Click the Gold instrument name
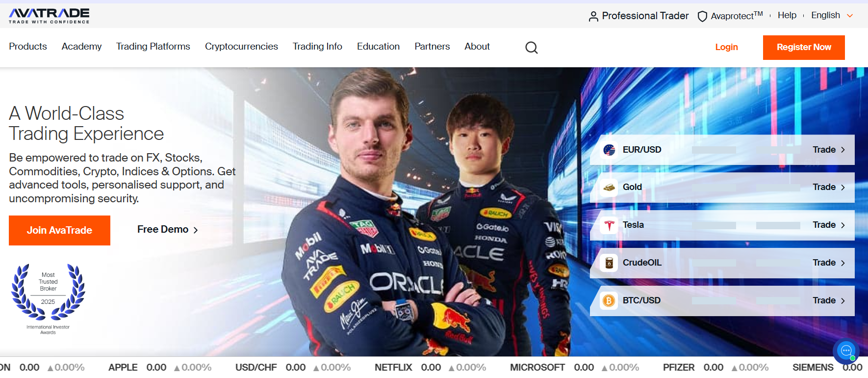This screenshot has height=378, width=868. (x=632, y=187)
